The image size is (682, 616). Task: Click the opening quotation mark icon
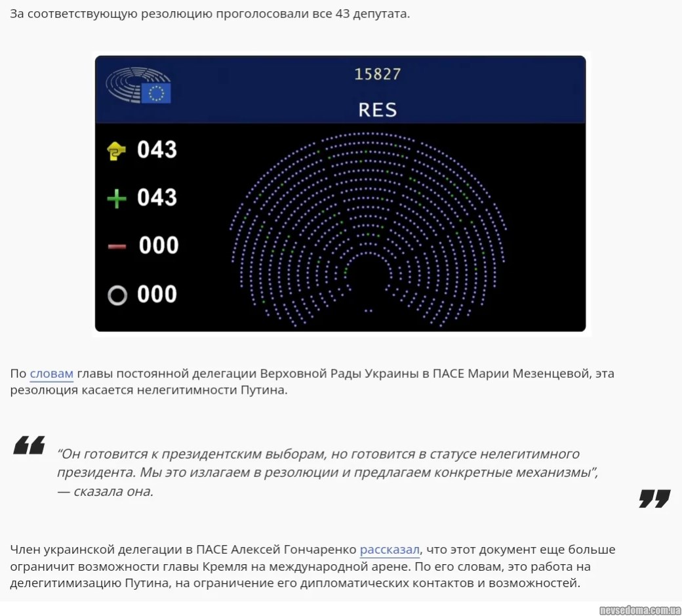(30, 445)
